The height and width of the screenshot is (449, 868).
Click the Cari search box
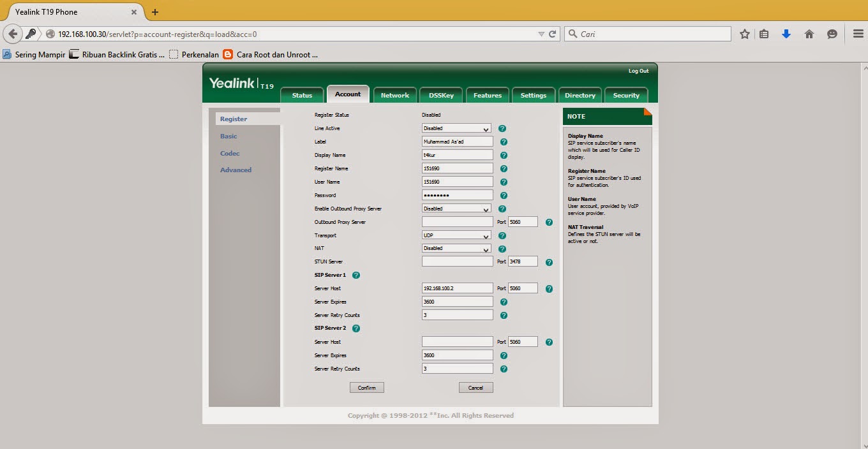[648, 34]
